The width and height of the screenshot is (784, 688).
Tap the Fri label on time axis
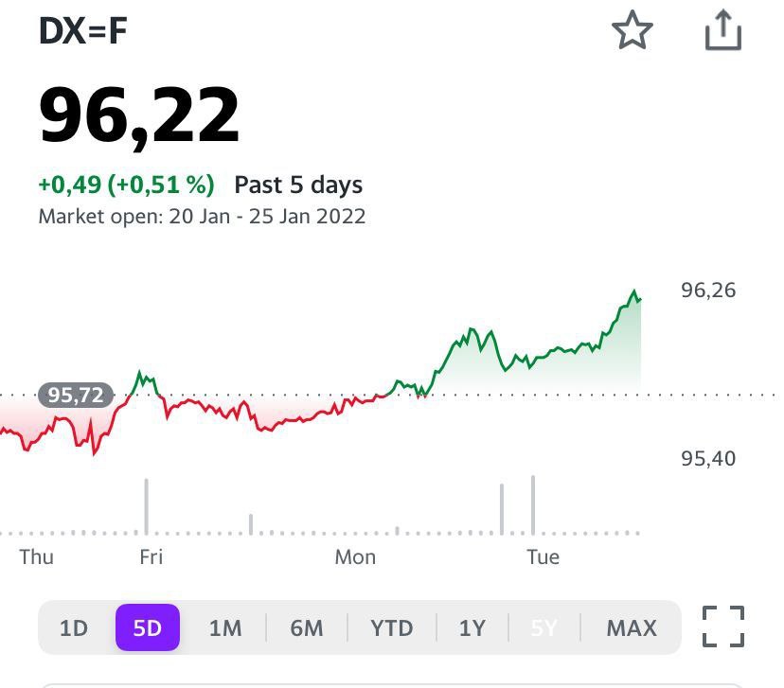(x=151, y=556)
